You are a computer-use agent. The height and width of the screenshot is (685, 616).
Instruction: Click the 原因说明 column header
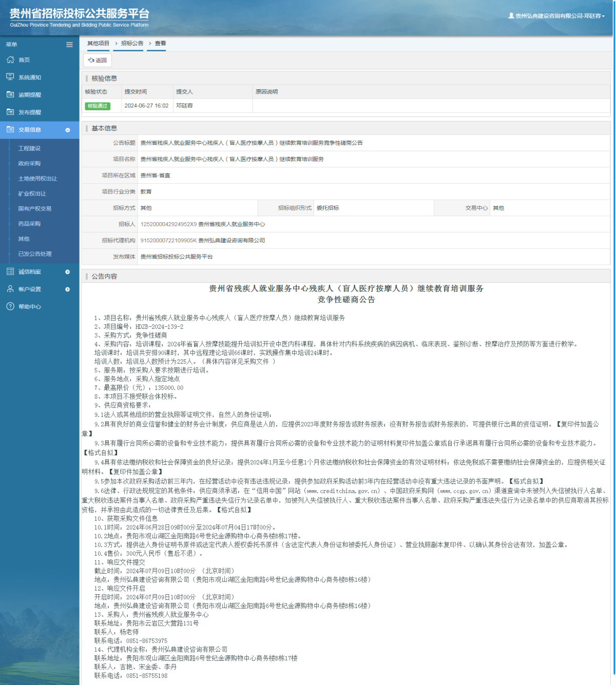pos(266,92)
